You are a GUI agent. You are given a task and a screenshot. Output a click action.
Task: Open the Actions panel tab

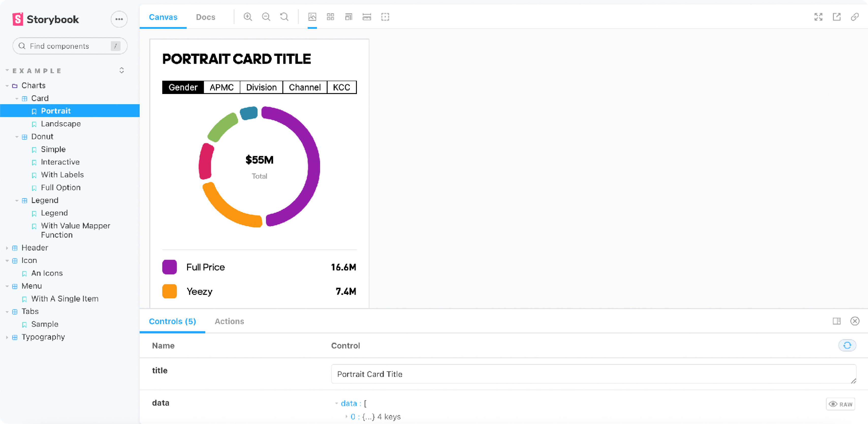(229, 321)
